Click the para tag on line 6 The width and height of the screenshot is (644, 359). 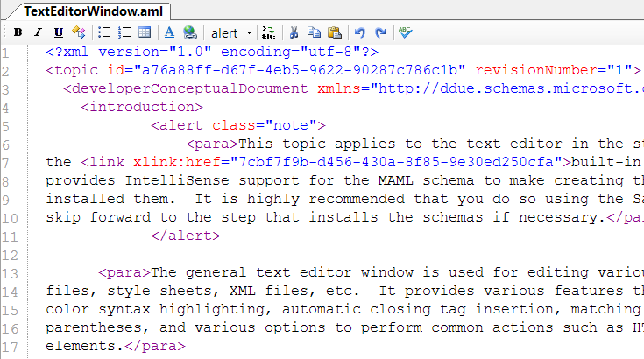212,144
